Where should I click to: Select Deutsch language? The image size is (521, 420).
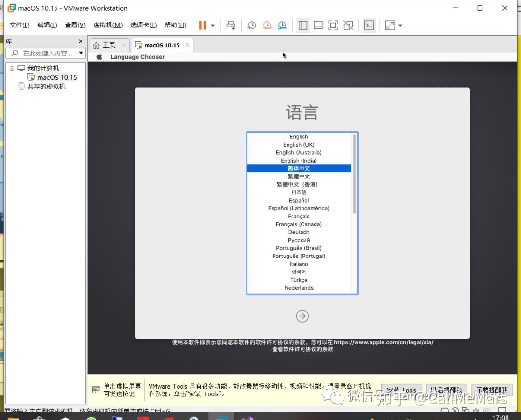(x=299, y=232)
